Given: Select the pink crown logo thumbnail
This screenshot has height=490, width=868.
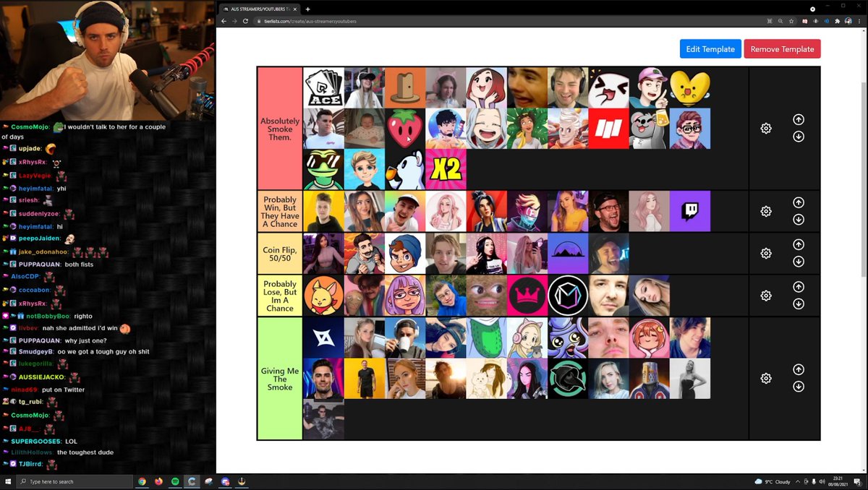Looking at the screenshot, I should [527, 295].
